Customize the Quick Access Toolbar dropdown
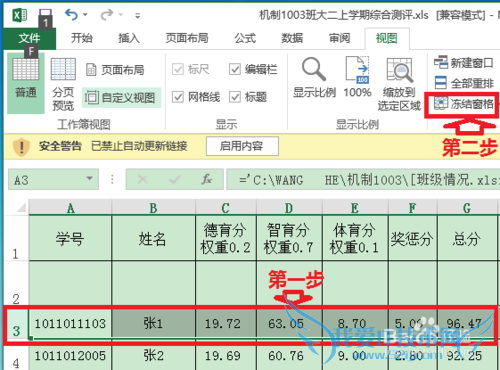Viewport: 500px width, 370px height. tap(137, 15)
